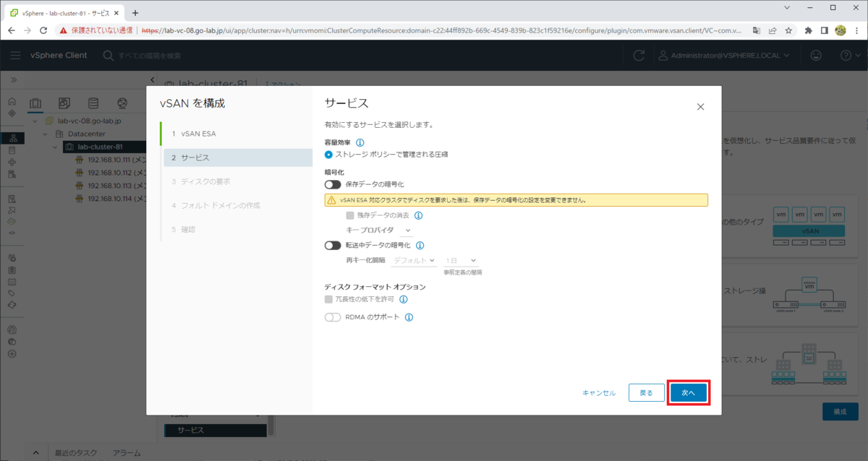Show info for RDMA のサポート

point(409,317)
